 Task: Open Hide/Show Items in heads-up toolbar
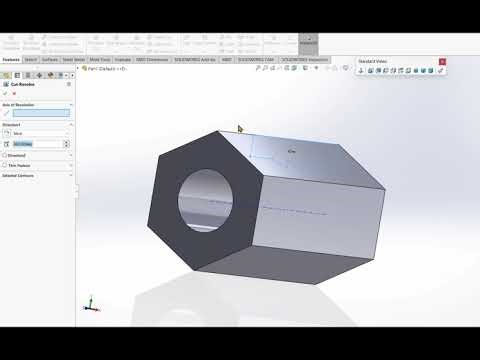[316, 68]
